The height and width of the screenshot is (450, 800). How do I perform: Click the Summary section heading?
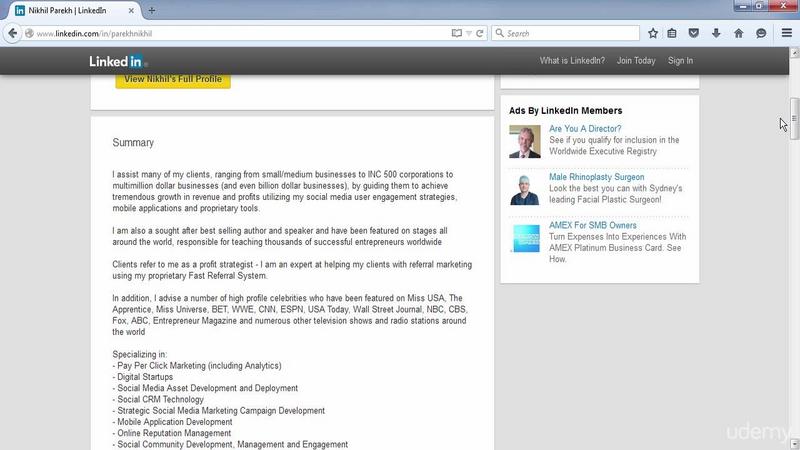pyautogui.click(x=133, y=143)
